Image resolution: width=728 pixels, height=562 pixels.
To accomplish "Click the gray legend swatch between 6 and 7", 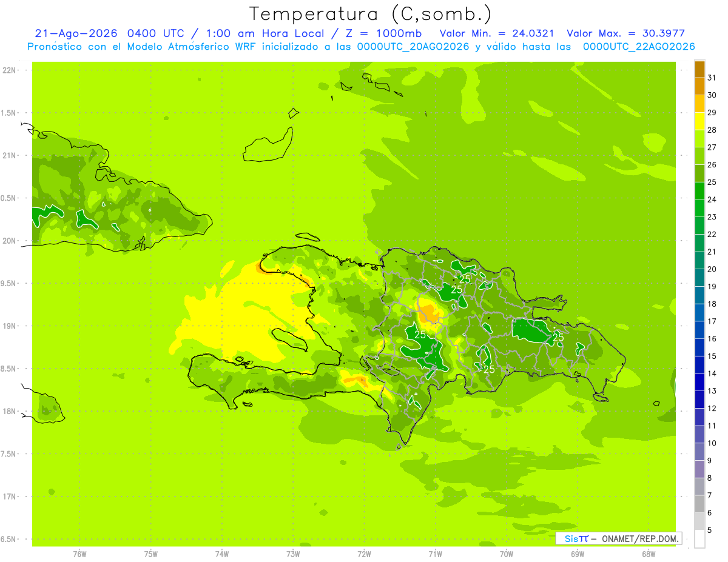I will tap(699, 504).
